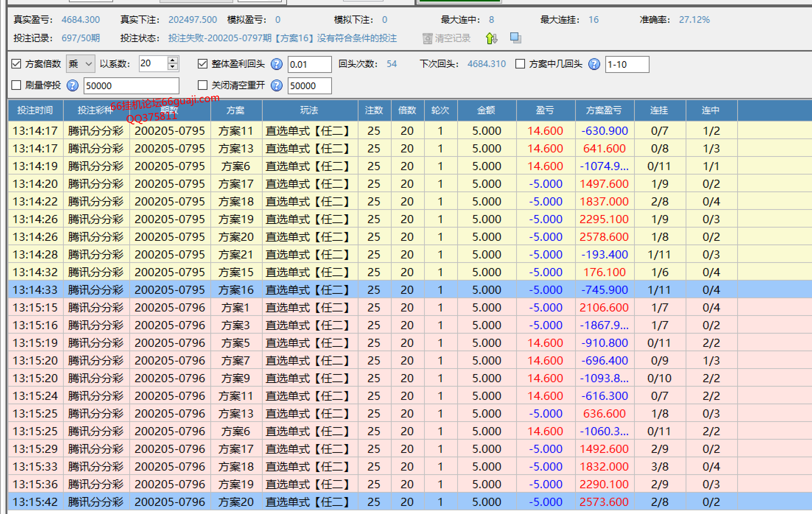Sort by 投注时间 column header

(35, 110)
